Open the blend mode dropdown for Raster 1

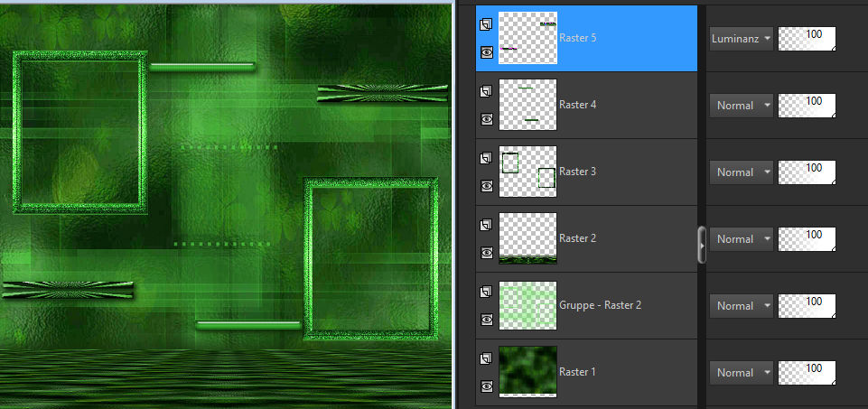742,373
